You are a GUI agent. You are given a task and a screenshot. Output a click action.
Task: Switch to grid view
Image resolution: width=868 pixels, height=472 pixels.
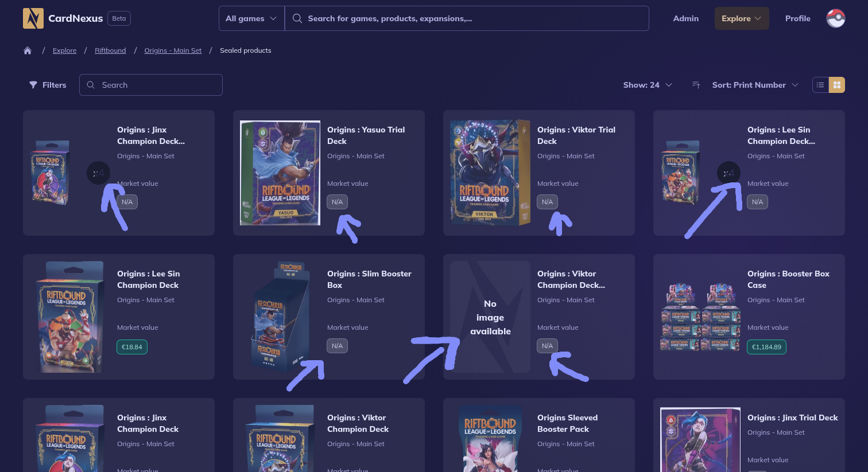837,85
